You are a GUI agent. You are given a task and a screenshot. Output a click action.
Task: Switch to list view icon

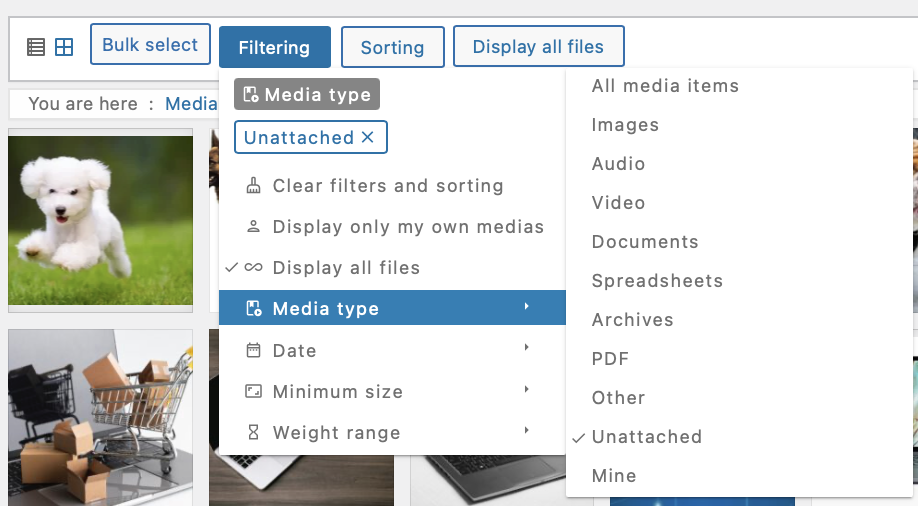pyautogui.click(x=36, y=47)
